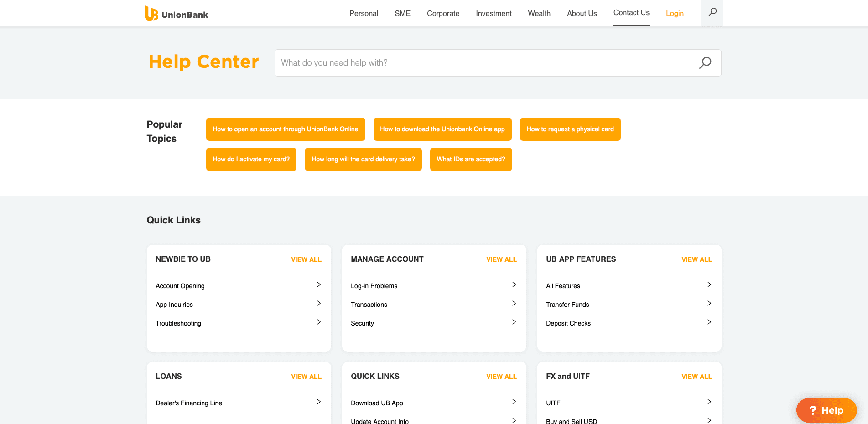Open the SME menu

click(x=403, y=14)
